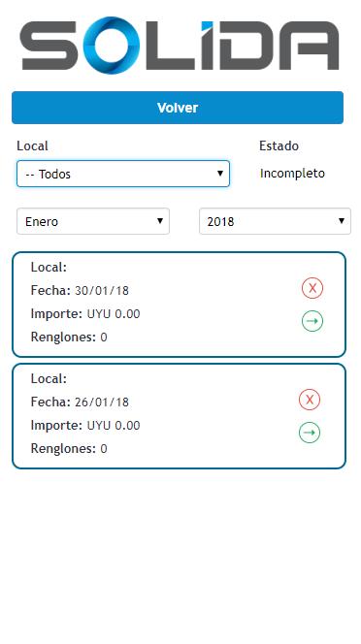
Task: Delete the 26/01/18 entry with red X
Action: pos(310,400)
